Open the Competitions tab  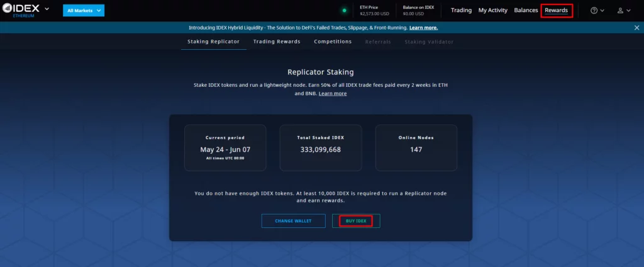[333, 42]
